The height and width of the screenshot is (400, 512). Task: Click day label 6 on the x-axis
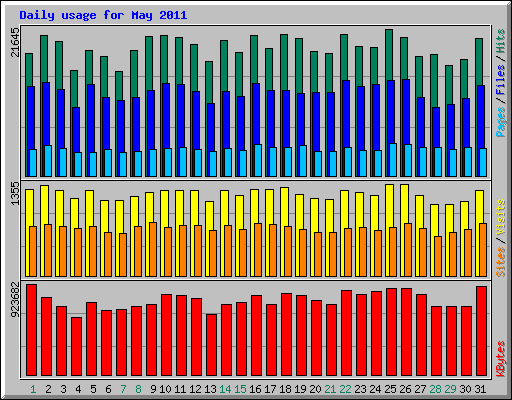coord(108,389)
